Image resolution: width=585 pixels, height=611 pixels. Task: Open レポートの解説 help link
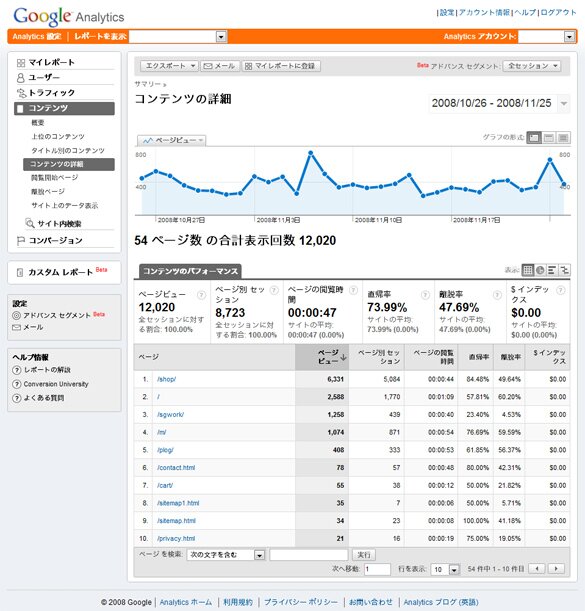[x=47, y=370]
